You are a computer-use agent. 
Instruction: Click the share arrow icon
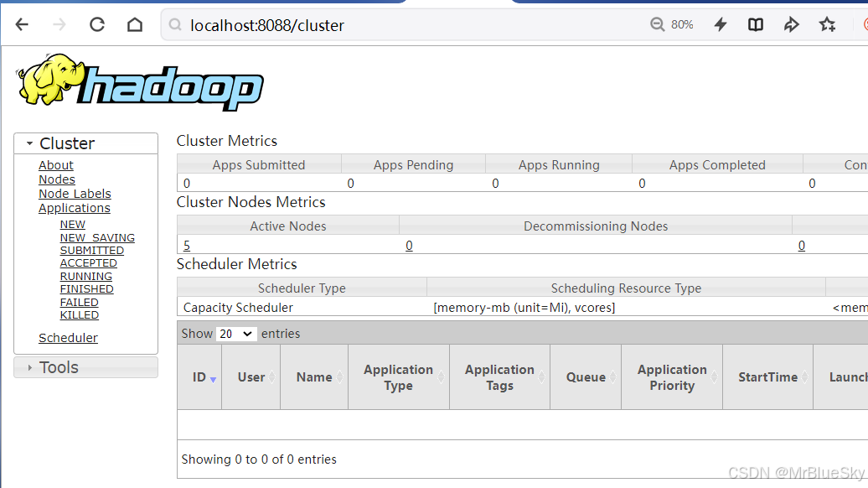point(792,24)
